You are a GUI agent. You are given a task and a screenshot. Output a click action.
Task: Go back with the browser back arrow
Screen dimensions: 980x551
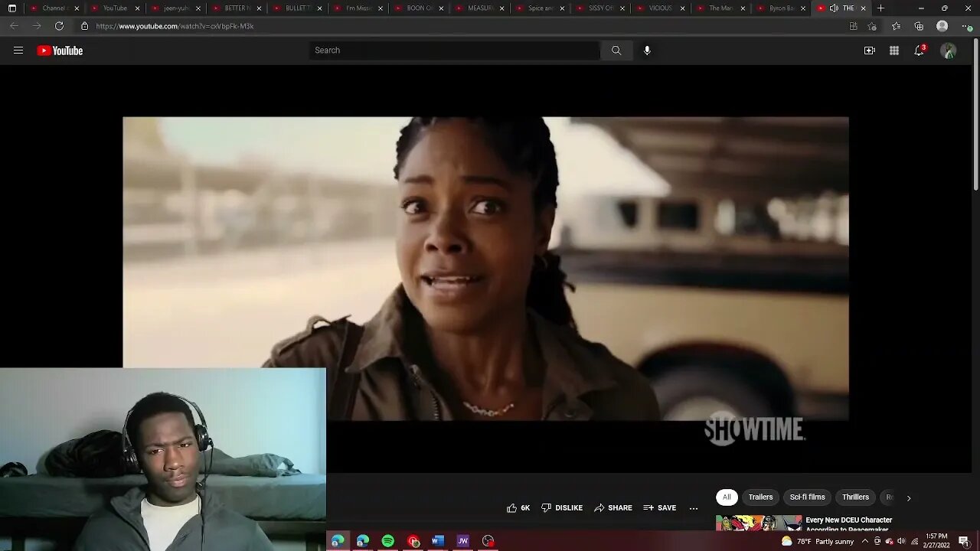[x=14, y=26]
